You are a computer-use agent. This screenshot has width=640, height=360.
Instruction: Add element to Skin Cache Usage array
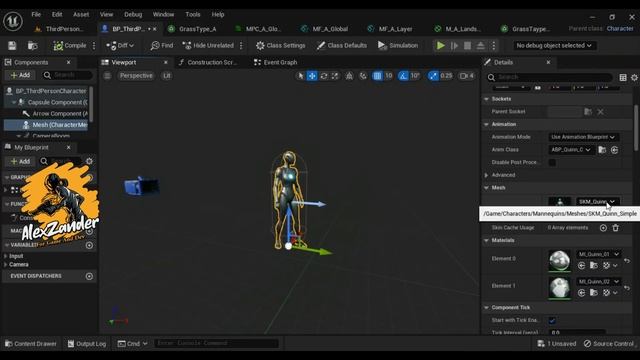(603, 228)
